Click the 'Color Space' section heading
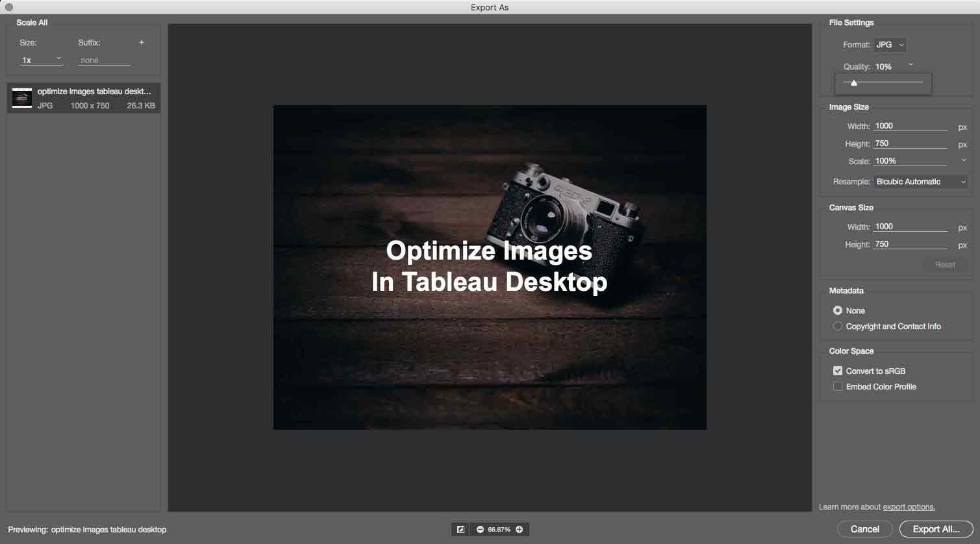The width and height of the screenshot is (980, 544). 851,351
